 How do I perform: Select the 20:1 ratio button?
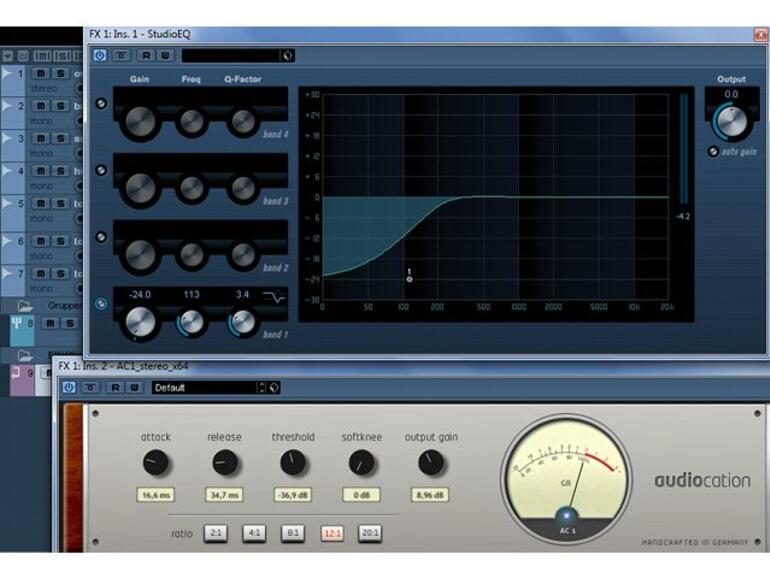click(370, 533)
